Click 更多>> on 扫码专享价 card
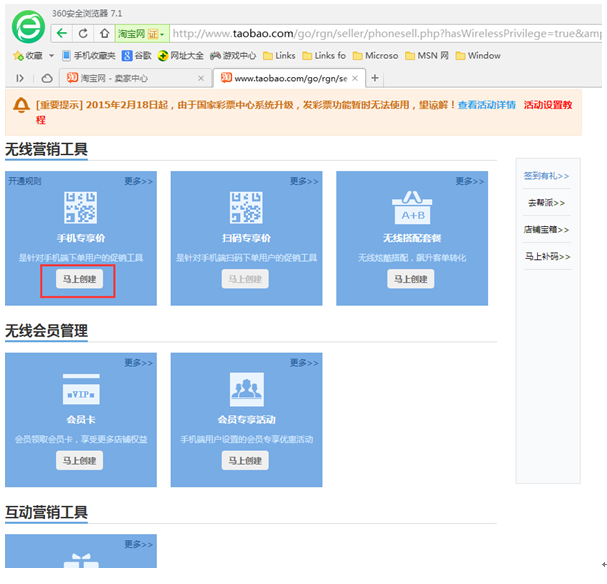Image resolution: width=607 pixels, height=584 pixels. click(x=304, y=181)
